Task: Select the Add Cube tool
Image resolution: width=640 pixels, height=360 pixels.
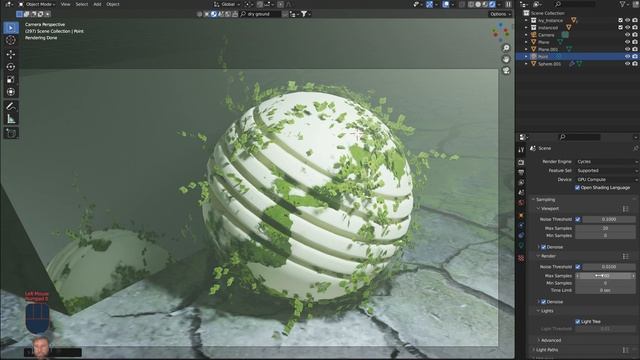Action: click(x=11, y=133)
